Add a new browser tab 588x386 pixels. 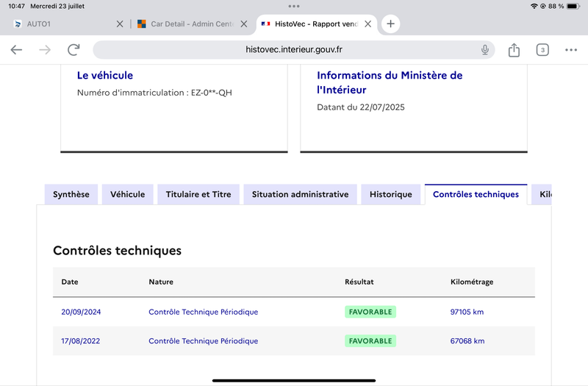point(390,24)
